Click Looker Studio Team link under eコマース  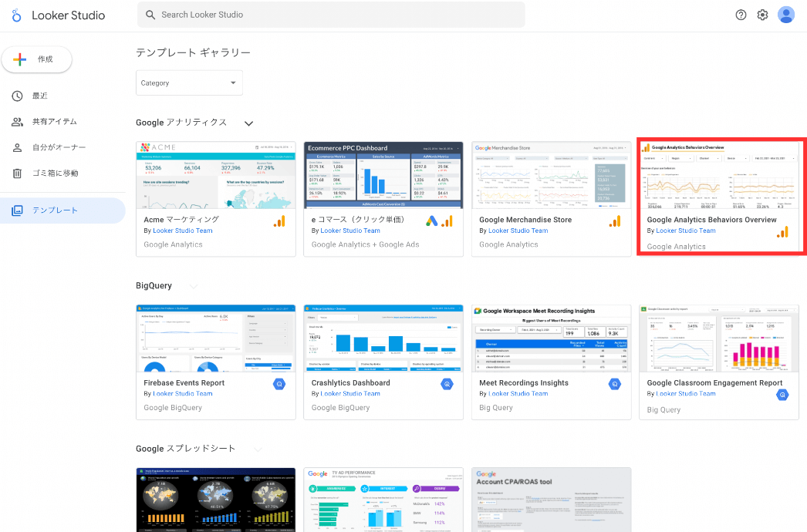[350, 231]
